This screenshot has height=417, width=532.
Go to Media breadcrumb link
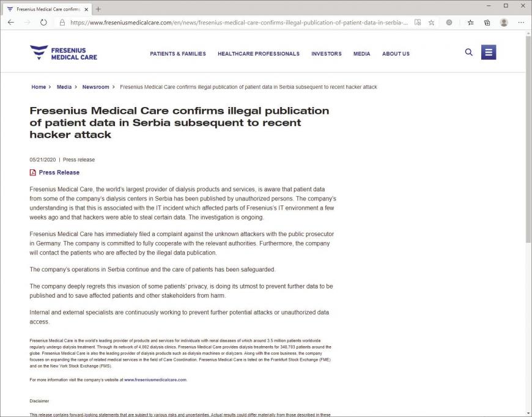tap(64, 87)
